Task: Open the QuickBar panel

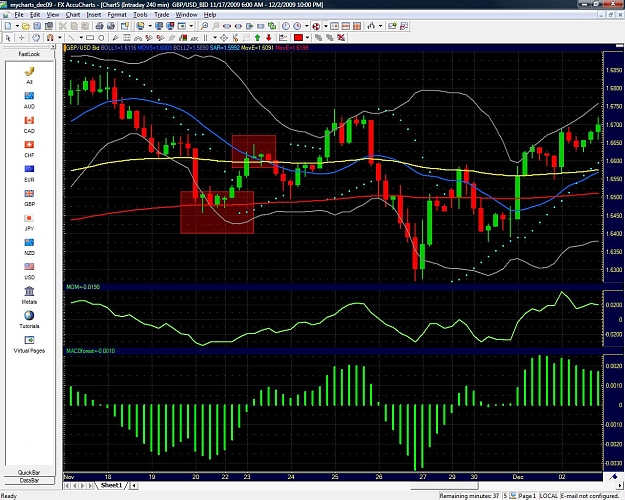Action: pos(29,472)
